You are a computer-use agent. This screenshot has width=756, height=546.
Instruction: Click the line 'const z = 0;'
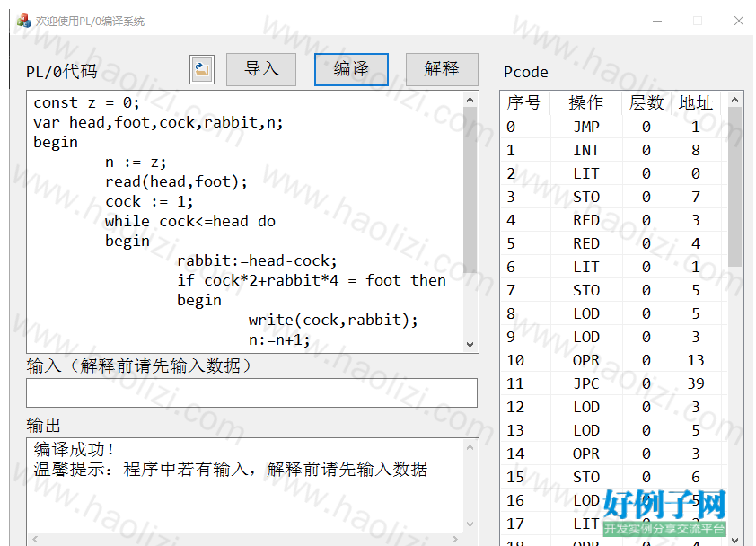coord(86,102)
